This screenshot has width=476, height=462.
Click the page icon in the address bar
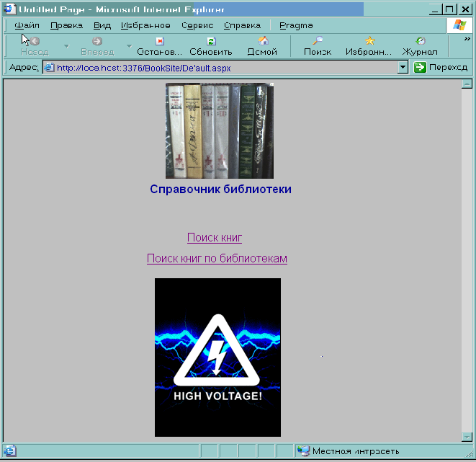click(x=49, y=68)
